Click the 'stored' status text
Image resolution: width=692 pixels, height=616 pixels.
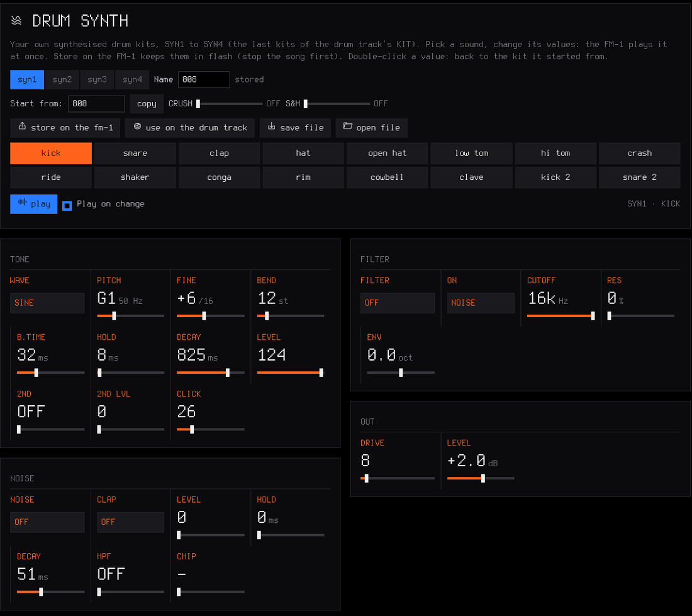tap(249, 79)
